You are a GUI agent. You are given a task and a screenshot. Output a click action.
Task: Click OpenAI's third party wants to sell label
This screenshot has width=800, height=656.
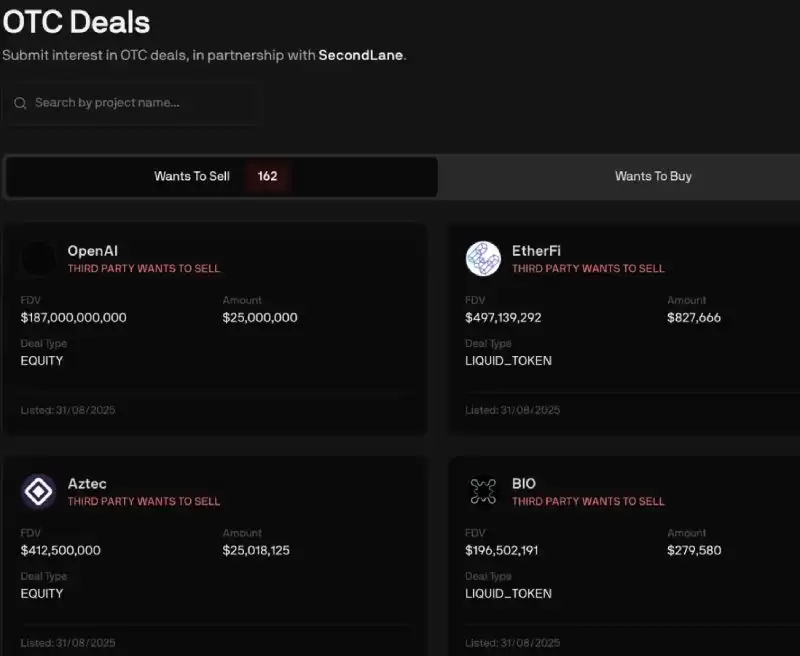coord(143,269)
